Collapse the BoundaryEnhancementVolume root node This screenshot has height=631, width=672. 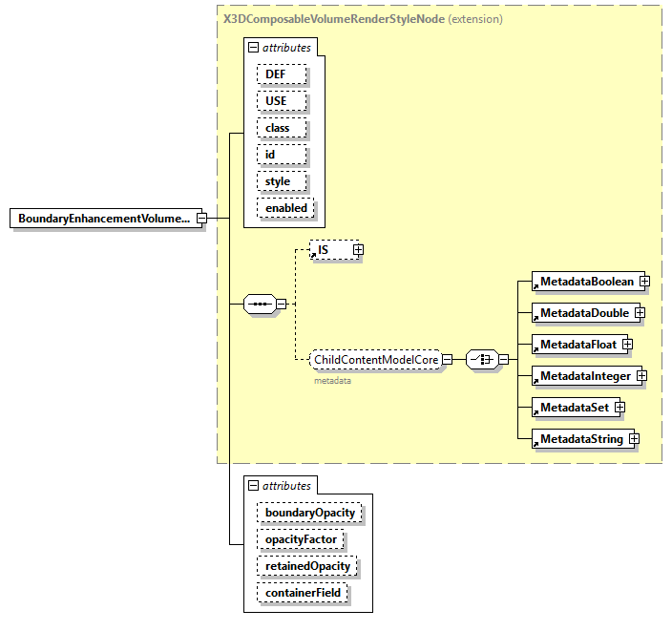(x=201, y=219)
